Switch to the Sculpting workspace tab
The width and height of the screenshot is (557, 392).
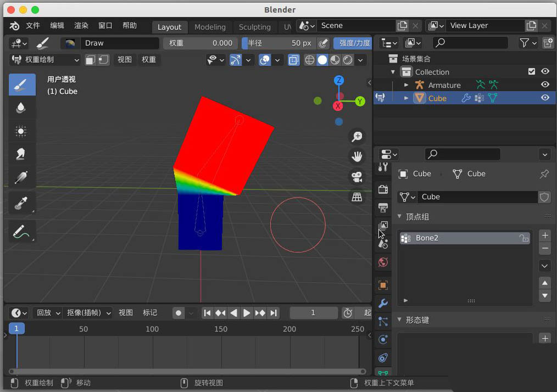[x=255, y=27]
